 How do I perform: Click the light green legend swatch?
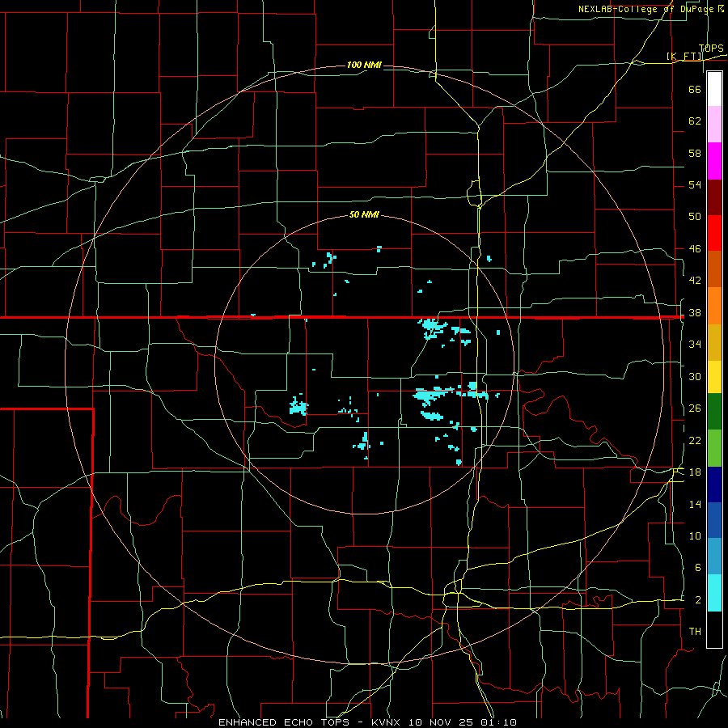[714, 448]
